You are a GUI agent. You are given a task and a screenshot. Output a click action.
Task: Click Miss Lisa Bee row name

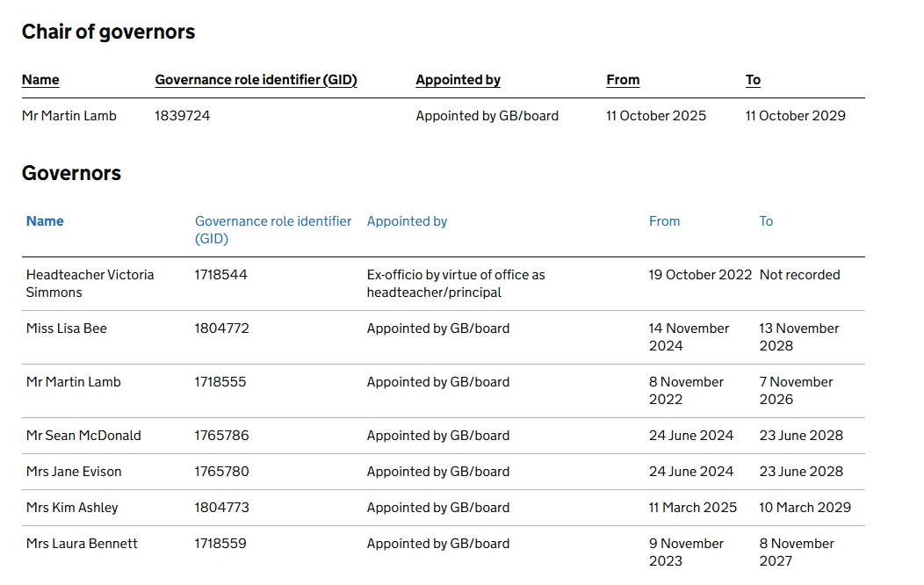[67, 329]
